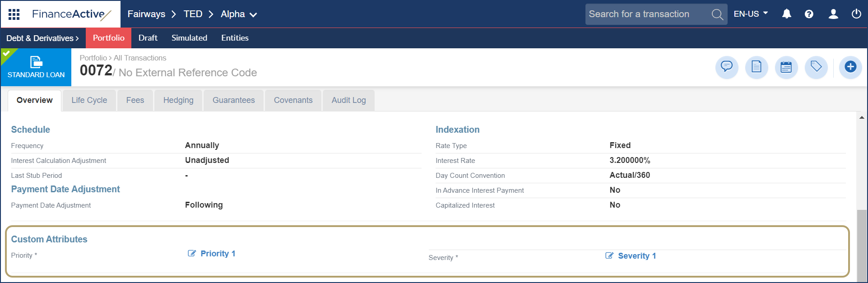The width and height of the screenshot is (868, 283).
Task: Click the Schedule section heading
Action: [x=30, y=130]
